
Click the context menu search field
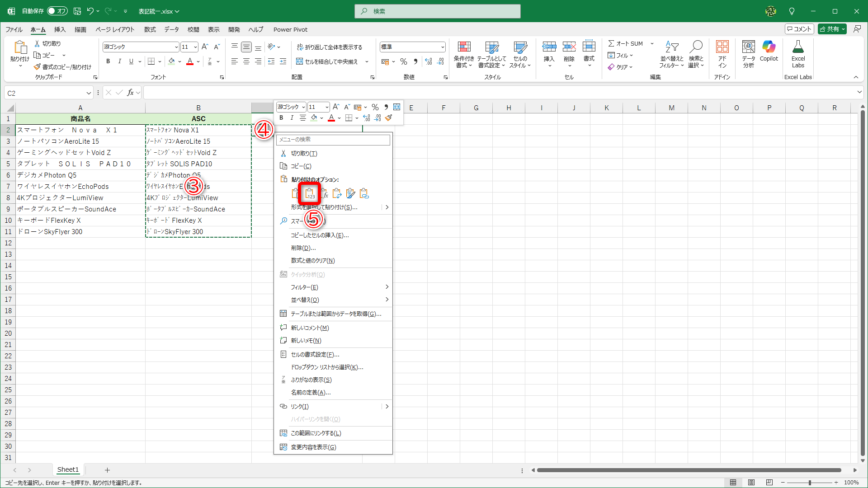(x=333, y=140)
